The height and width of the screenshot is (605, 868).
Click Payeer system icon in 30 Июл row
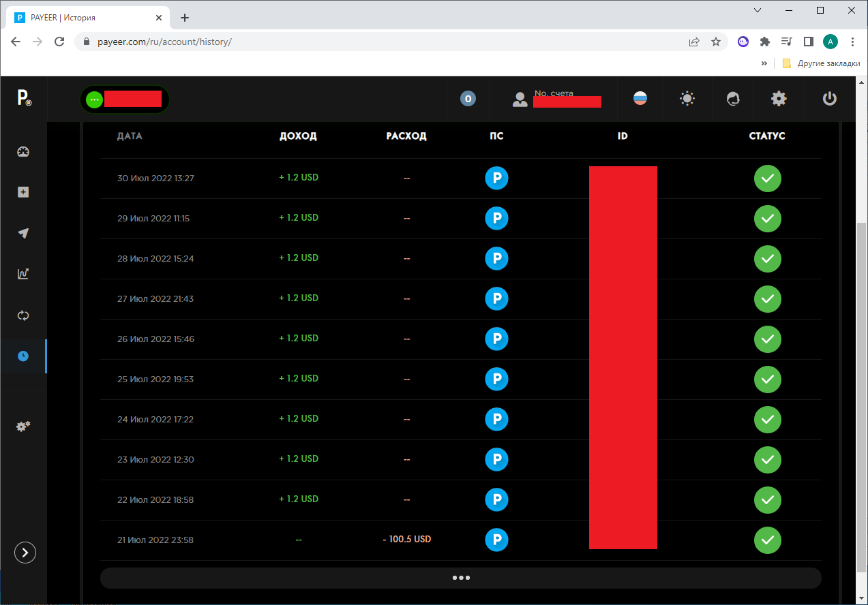pyautogui.click(x=496, y=179)
